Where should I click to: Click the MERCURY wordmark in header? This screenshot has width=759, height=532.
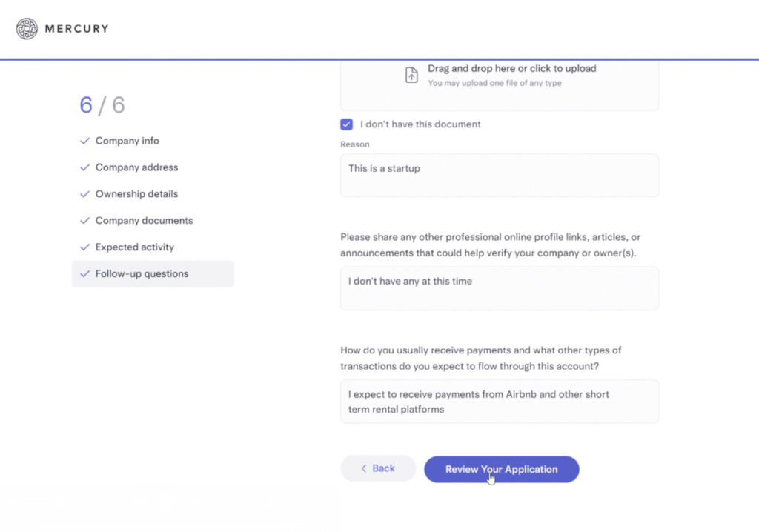pos(76,29)
